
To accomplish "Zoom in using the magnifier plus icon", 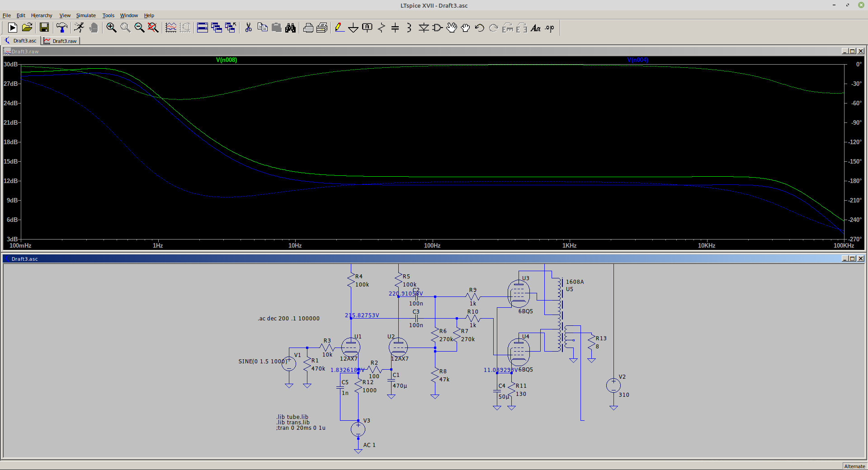I will click(x=111, y=28).
